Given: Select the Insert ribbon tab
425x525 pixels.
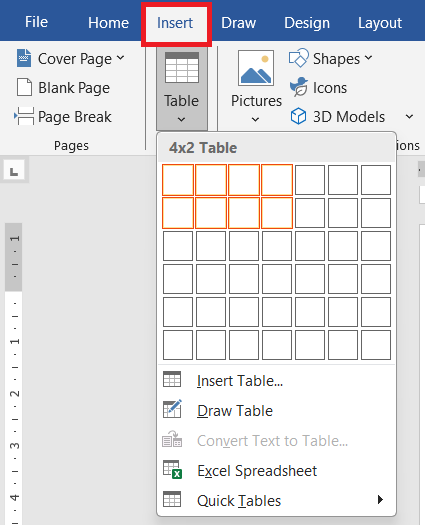Looking at the screenshot, I should tap(175, 23).
